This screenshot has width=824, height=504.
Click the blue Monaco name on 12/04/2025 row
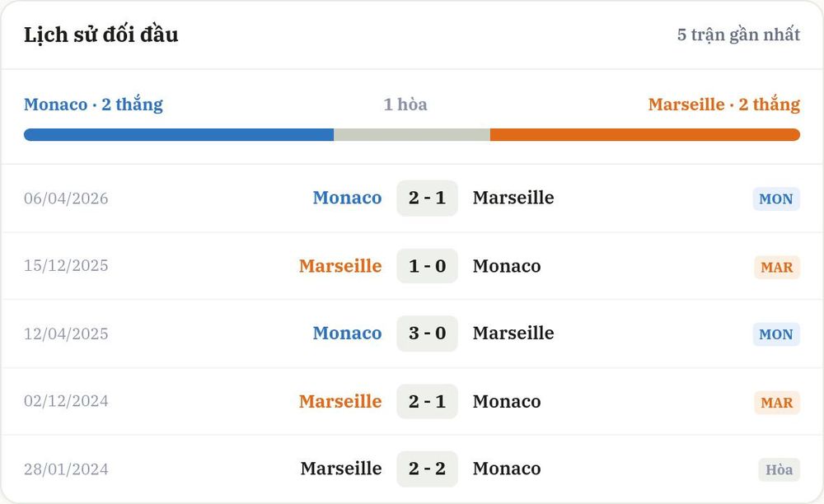[348, 334]
